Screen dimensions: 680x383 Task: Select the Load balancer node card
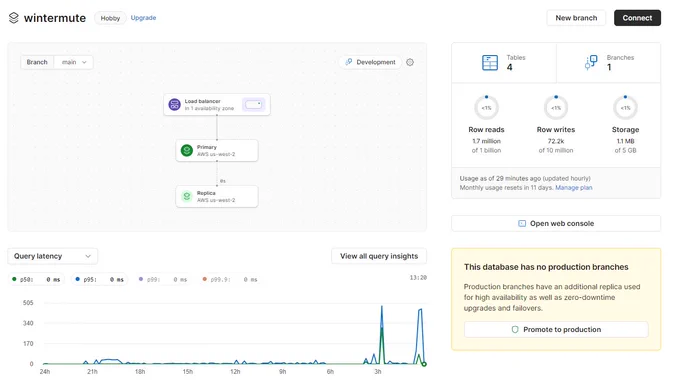tap(217, 104)
